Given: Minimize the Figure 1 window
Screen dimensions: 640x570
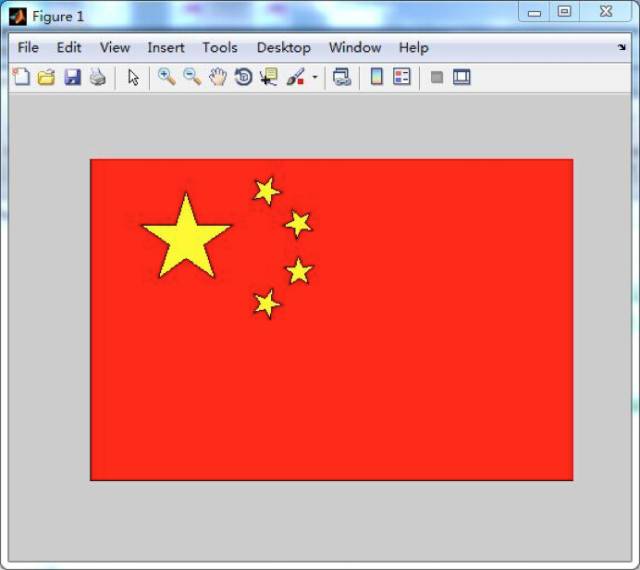Looking at the screenshot, I should 534,12.
